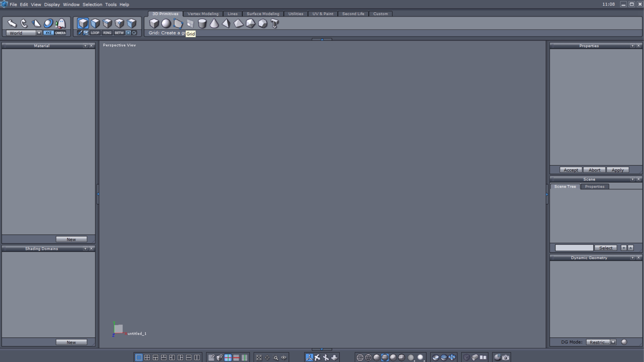
Task: Add a 3D text primitive
Action: 275,23
